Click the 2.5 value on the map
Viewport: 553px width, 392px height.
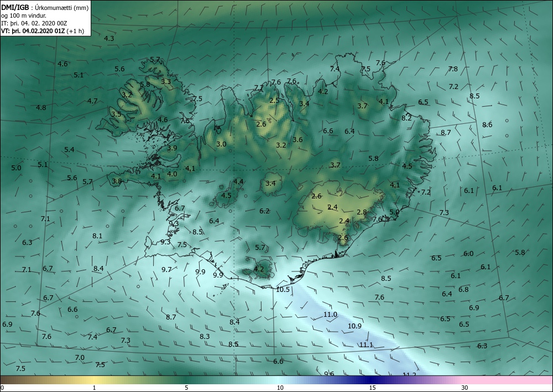(274, 100)
